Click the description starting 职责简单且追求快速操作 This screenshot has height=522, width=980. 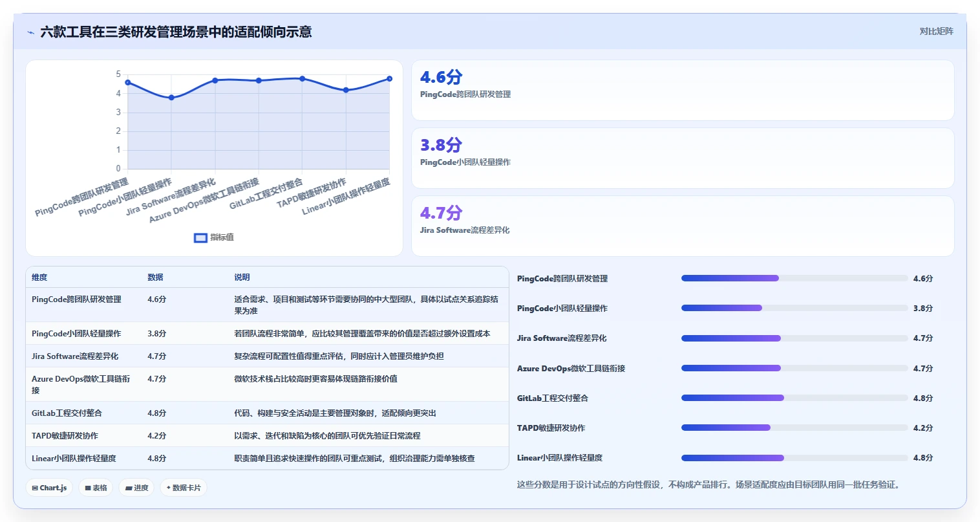click(x=354, y=458)
